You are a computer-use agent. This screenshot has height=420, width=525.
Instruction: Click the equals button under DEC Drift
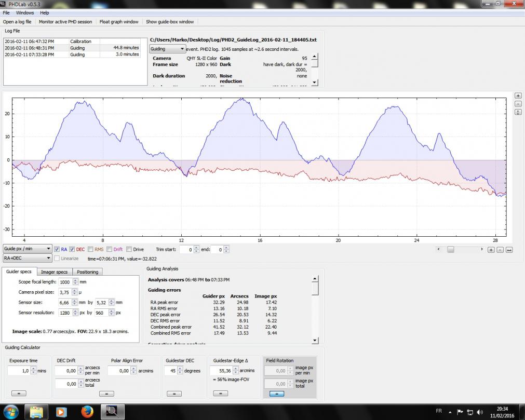click(106, 394)
